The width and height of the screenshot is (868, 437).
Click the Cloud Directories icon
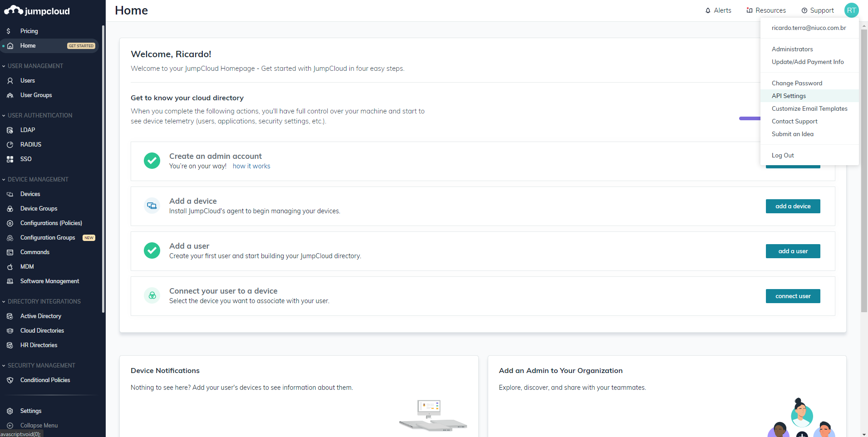10,331
